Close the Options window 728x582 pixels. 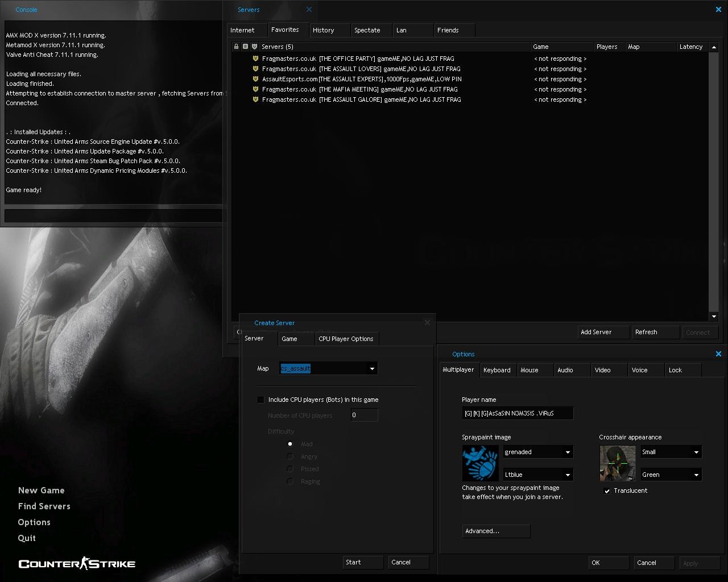(x=718, y=354)
